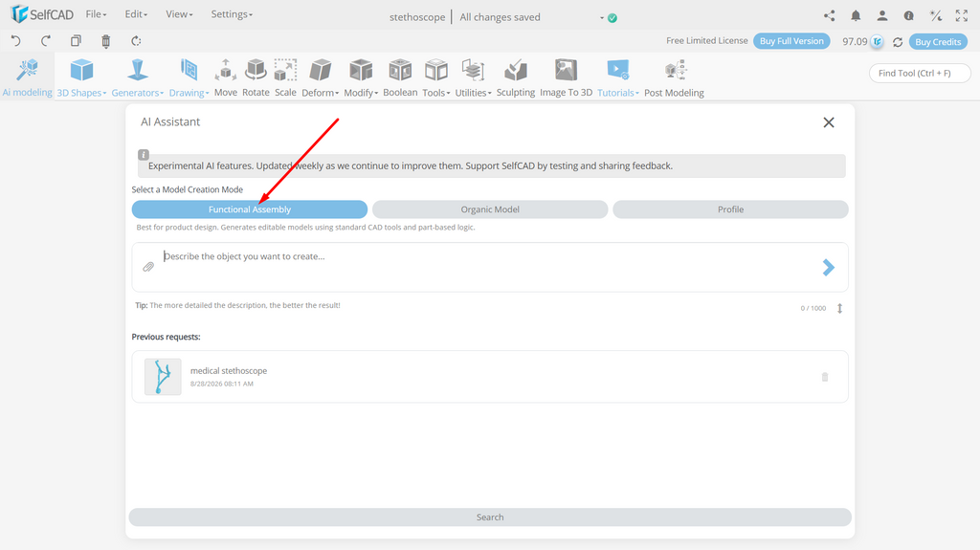
Task: Click the Reset view rotate icon
Action: tap(136, 41)
